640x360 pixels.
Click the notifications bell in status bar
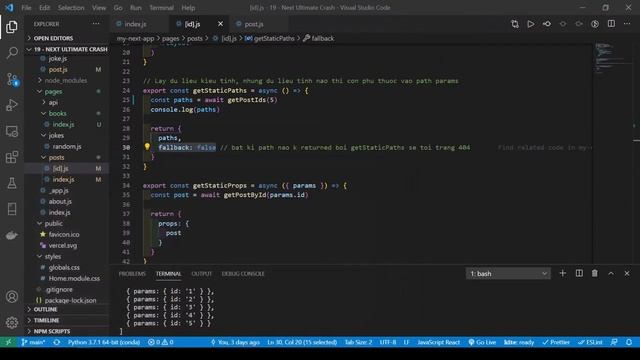[x=629, y=342]
